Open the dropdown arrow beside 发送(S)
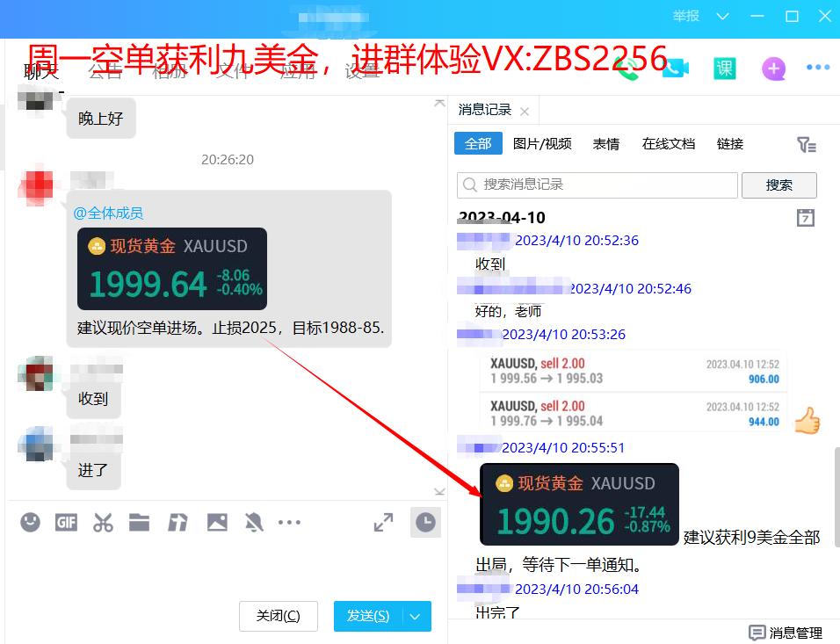Viewport: 840px width, 644px height. point(416,616)
